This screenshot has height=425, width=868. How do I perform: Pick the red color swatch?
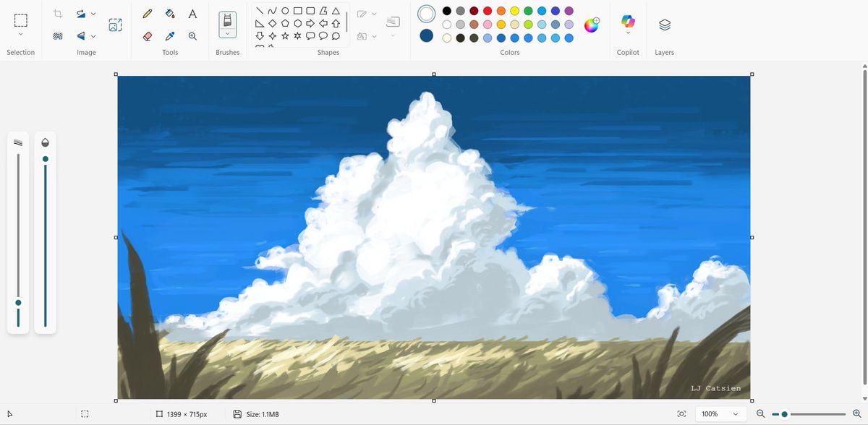[488, 11]
